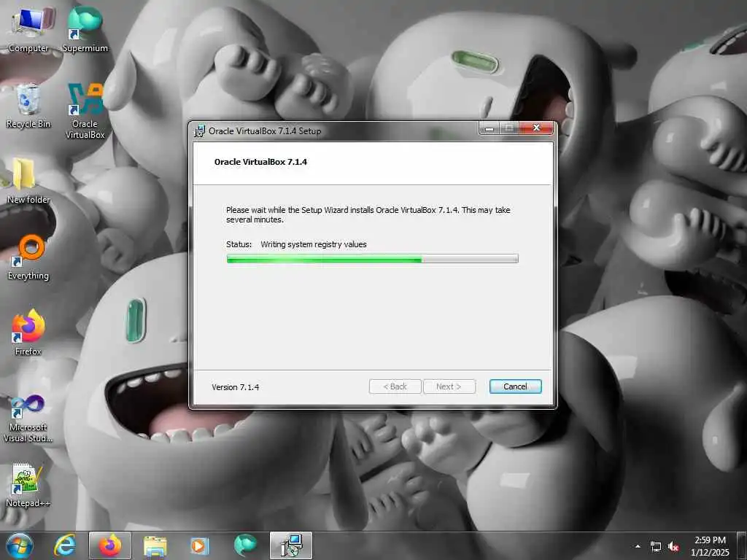Open the Computer desktop icon
This screenshot has width=747, height=560.
tap(28, 29)
